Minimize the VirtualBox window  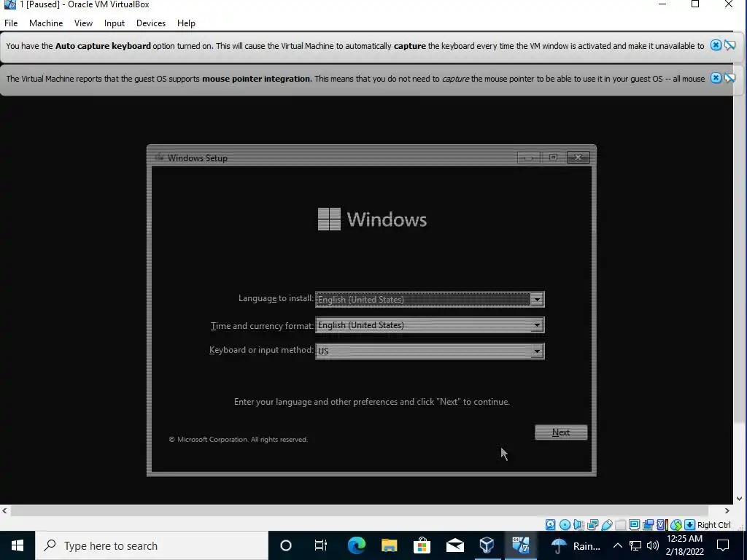(x=662, y=5)
